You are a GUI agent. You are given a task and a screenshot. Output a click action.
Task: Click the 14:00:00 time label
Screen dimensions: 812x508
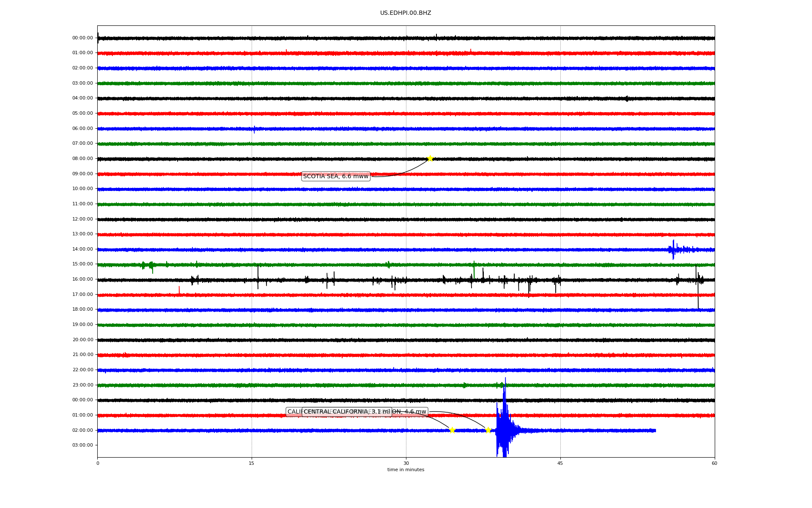click(x=82, y=249)
